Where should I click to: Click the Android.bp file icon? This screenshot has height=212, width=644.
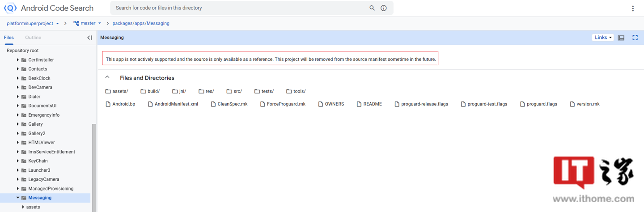point(108,104)
